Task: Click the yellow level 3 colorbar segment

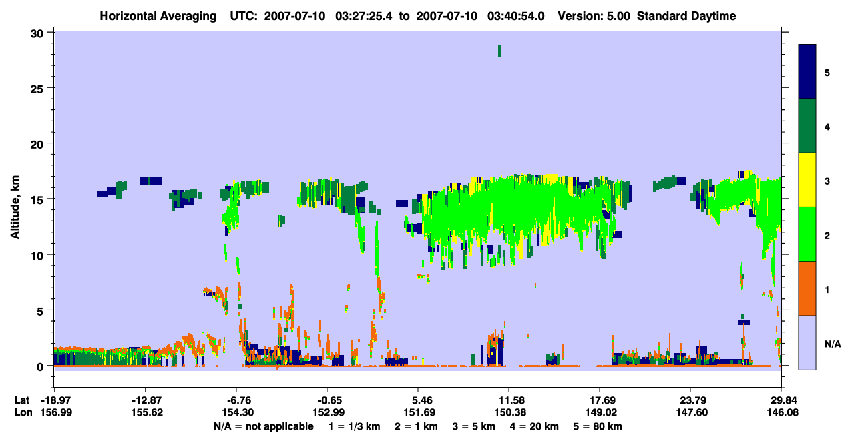Action: 807,180
